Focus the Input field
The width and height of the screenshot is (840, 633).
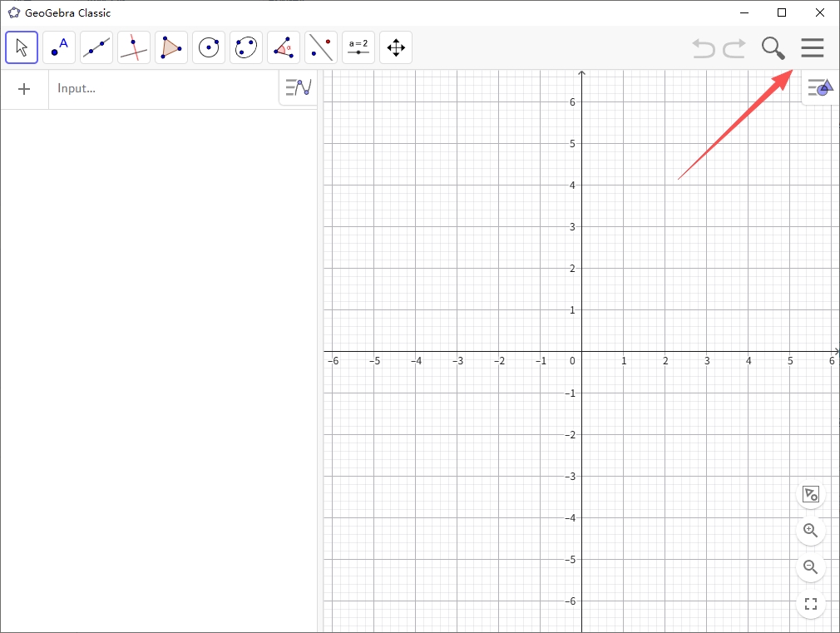(x=163, y=89)
